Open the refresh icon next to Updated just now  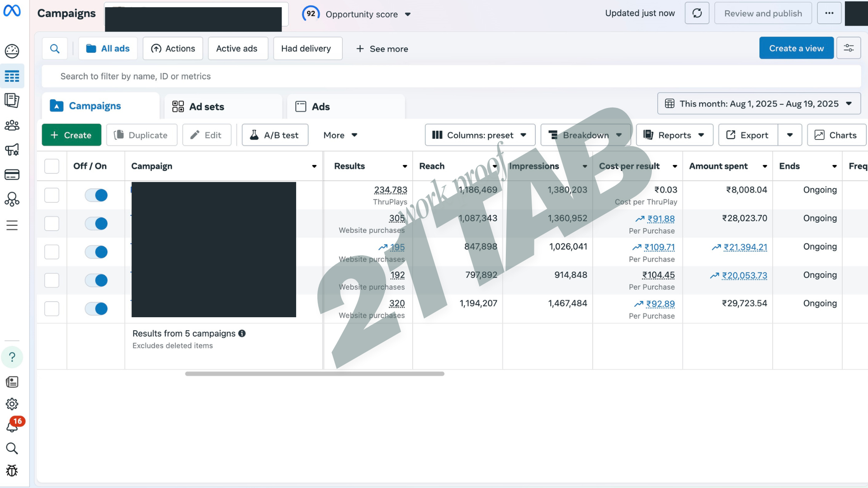click(x=697, y=13)
